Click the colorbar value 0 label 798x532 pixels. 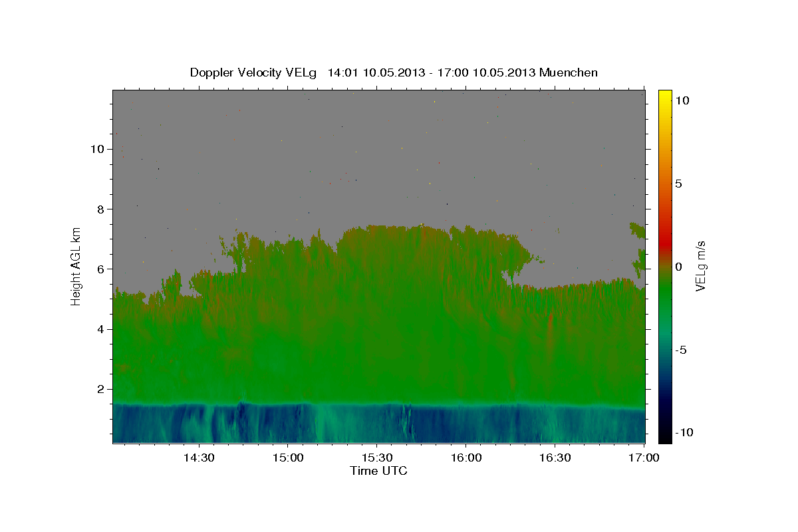tap(678, 267)
